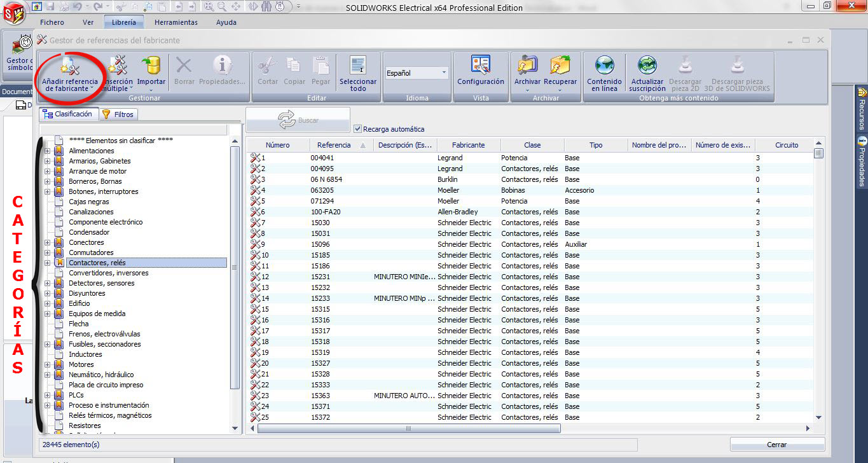Click the Cerrar button
868x463 pixels.
pyautogui.click(x=776, y=445)
